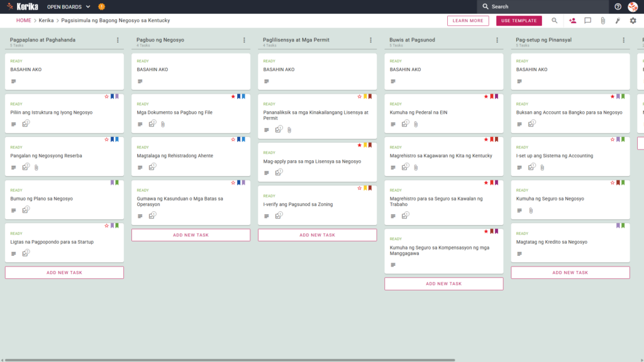Open the attachment icon on Pangalan ng Negosyong Reserba card
This screenshot has height=362, width=644.
[x=36, y=167]
